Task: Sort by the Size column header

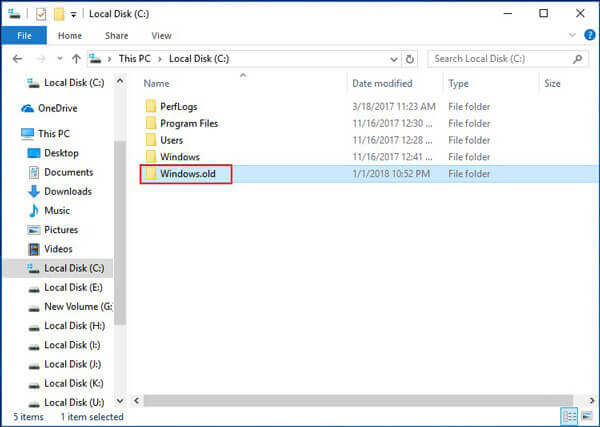Action: tap(552, 83)
